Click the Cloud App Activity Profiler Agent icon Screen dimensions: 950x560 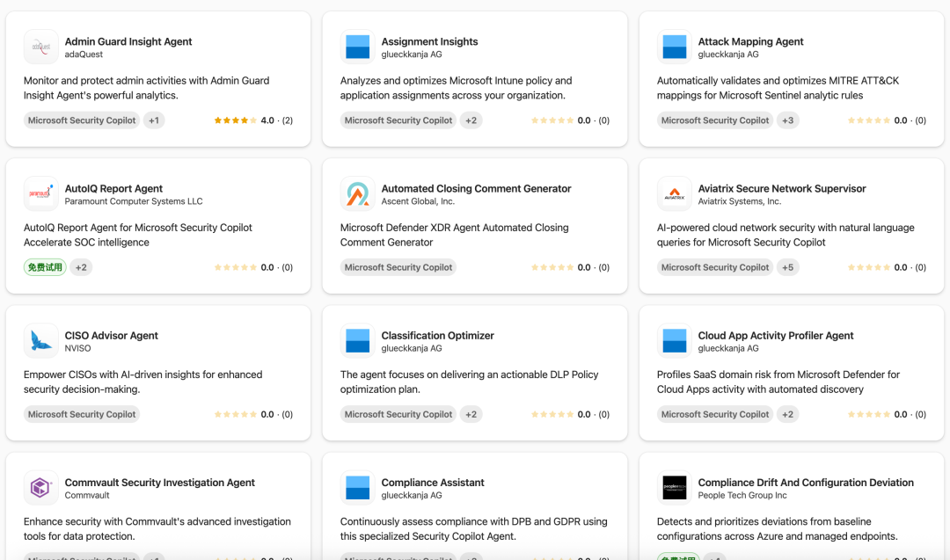click(674, 341)
